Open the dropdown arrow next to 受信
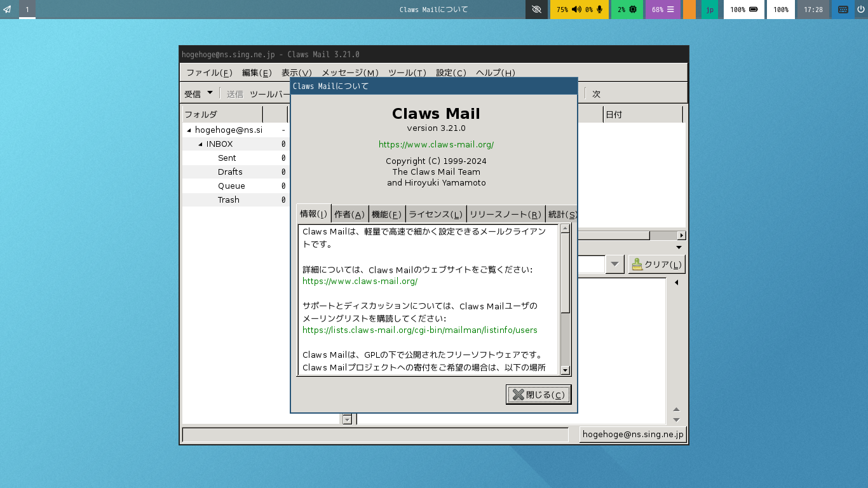This screenshot has width=868, height=488. click(210, 93)
